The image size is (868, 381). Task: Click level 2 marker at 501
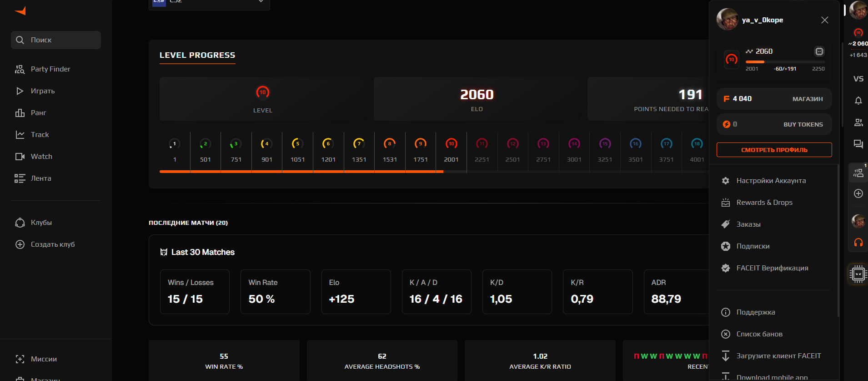pos(206,144)
